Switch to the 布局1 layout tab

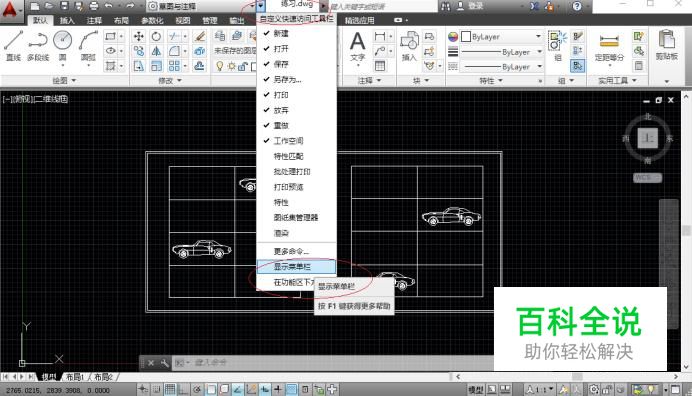tap(75, 377)
